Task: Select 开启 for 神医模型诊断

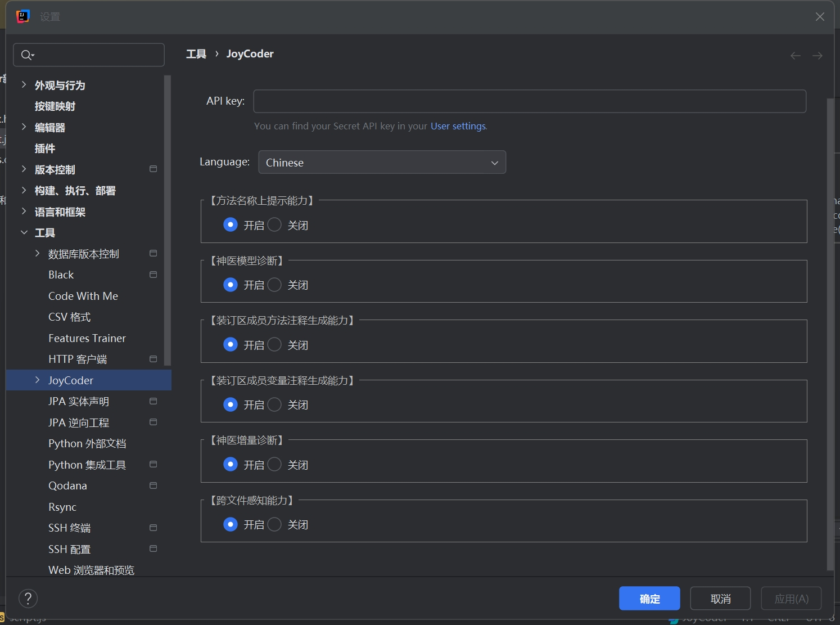Action: click(x=231, y=285)
